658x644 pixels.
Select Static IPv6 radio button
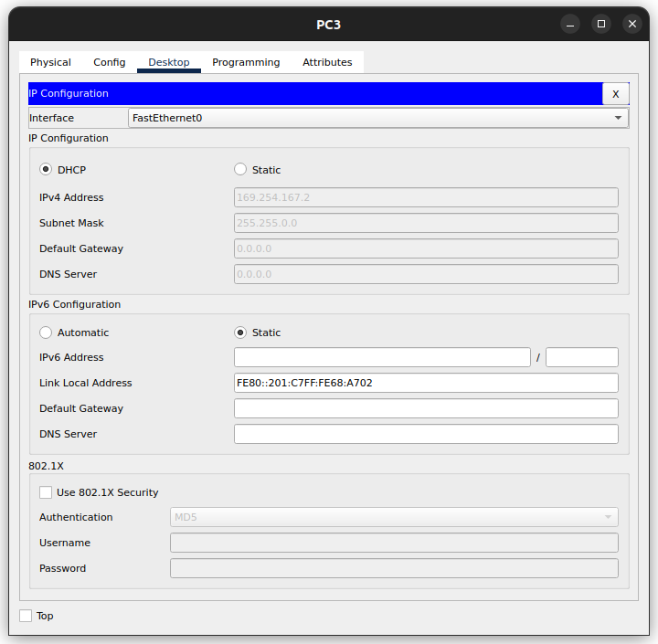click(x=240, y=333)
